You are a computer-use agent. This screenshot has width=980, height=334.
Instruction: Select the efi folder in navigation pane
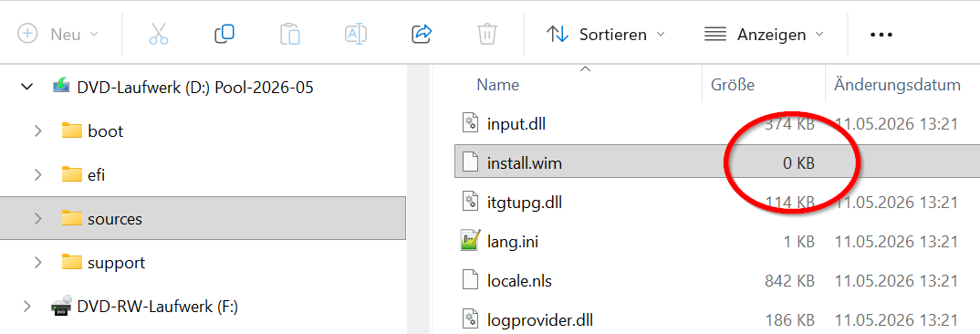click(x=96, y=174)
